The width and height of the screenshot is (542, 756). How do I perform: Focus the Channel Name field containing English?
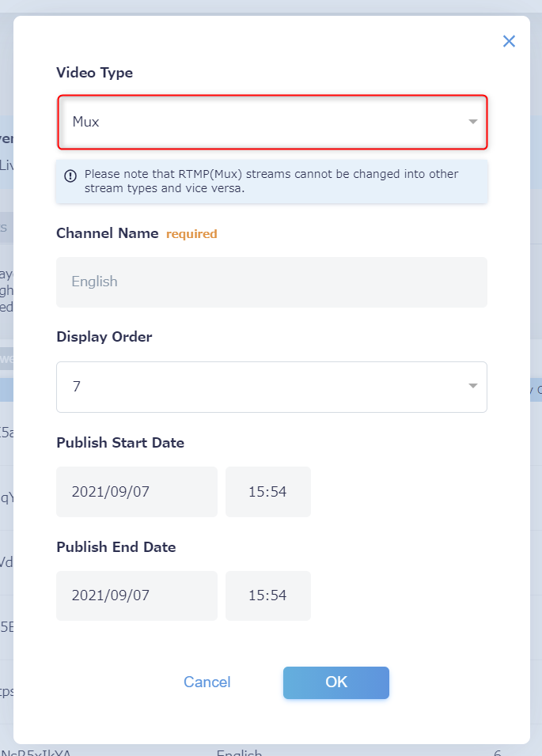point(272,282)
